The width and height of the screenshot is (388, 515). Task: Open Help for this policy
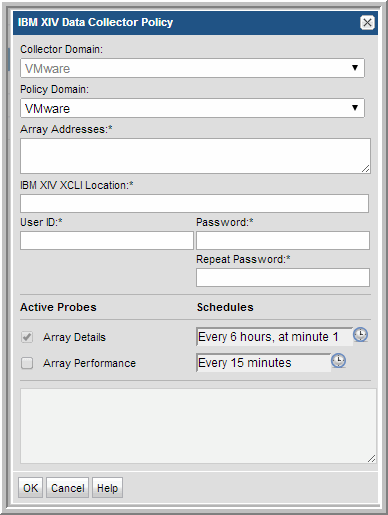(107, 488)
